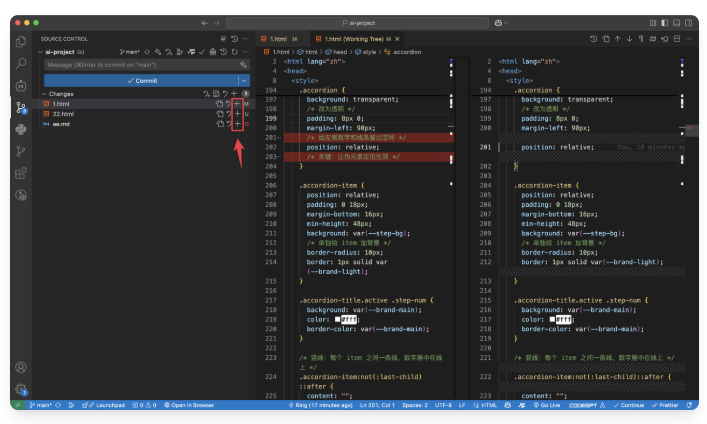Click the ai-project search command center
The image size is (707, 424).
click(x=357, y=23)
